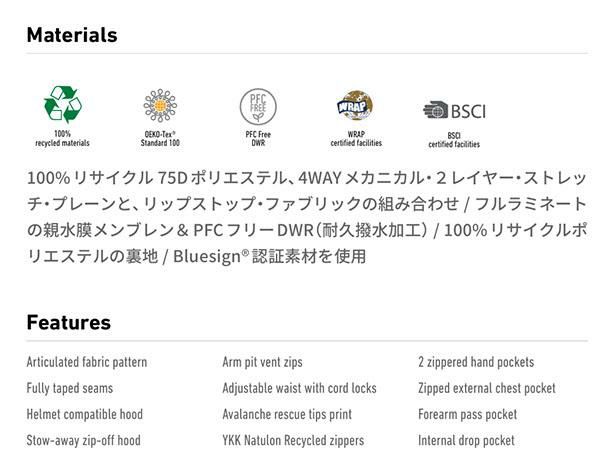Select the Materials section heading
This screenshot has width=600, height=466.
(72, 35)
